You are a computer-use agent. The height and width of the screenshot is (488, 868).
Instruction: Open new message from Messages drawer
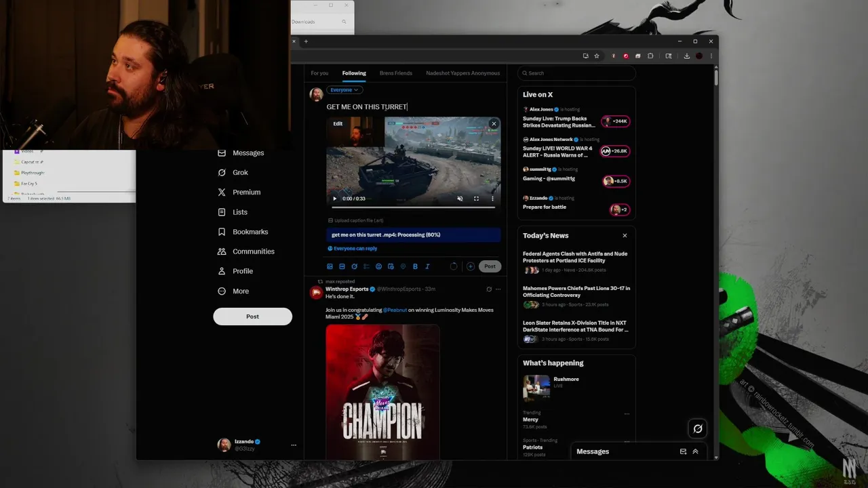[x=683, y=451]
